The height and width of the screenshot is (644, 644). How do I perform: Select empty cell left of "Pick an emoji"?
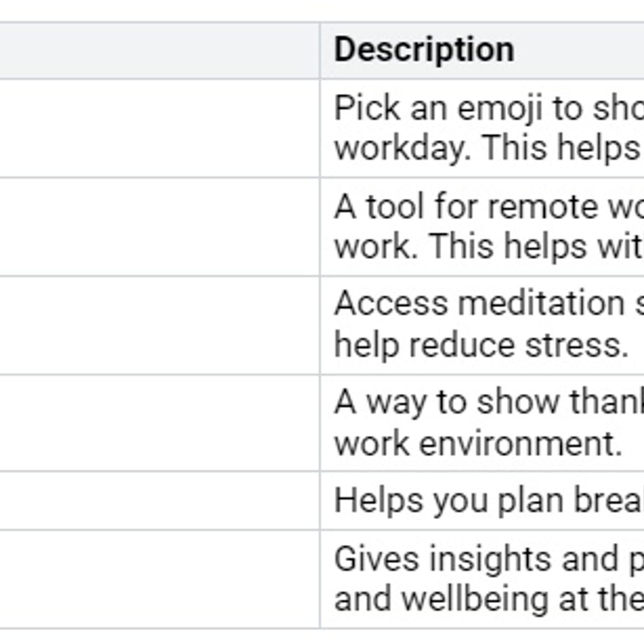[x=159, y=128]
